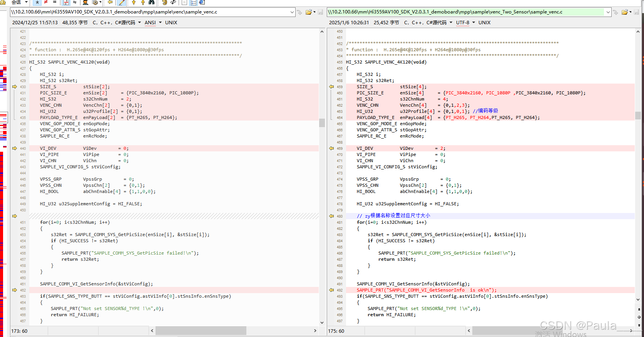This screenshot has height=337, width=644.
Task: Go to next difference section arrow
Action: pos(134,2)
